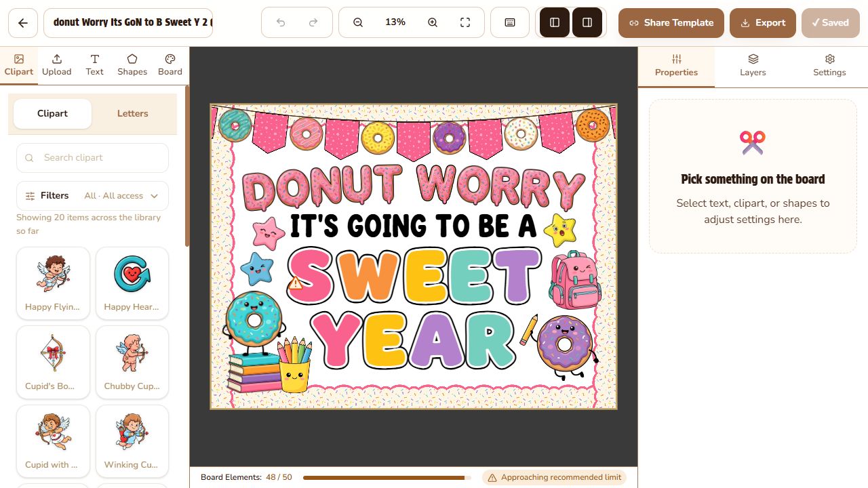Select the blue star clipart on board
The height and width of the screenshot is (488, 868).
coord(257,268)
